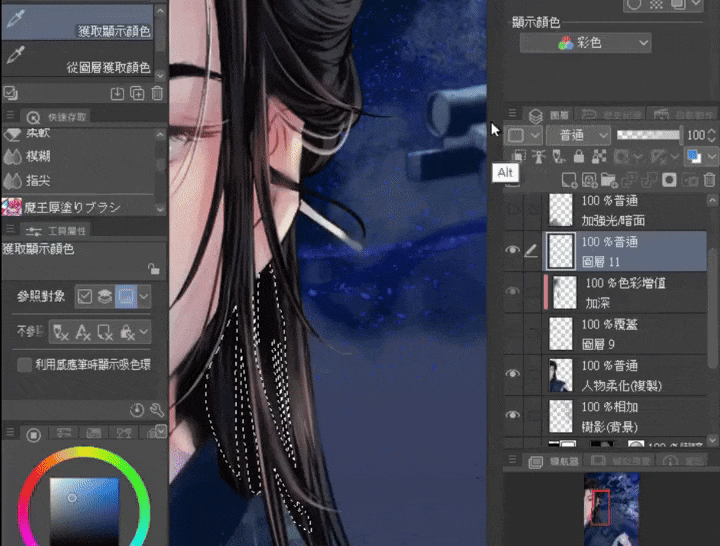Expand 參照對象 options dropdown arrow
720x546 pixels.
[x=144, y=297]
